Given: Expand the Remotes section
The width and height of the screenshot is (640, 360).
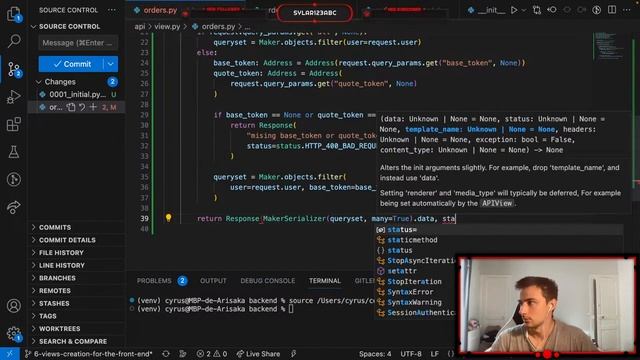Looking at the screenshot, I should pyautogui.click(x=55, y=291).
